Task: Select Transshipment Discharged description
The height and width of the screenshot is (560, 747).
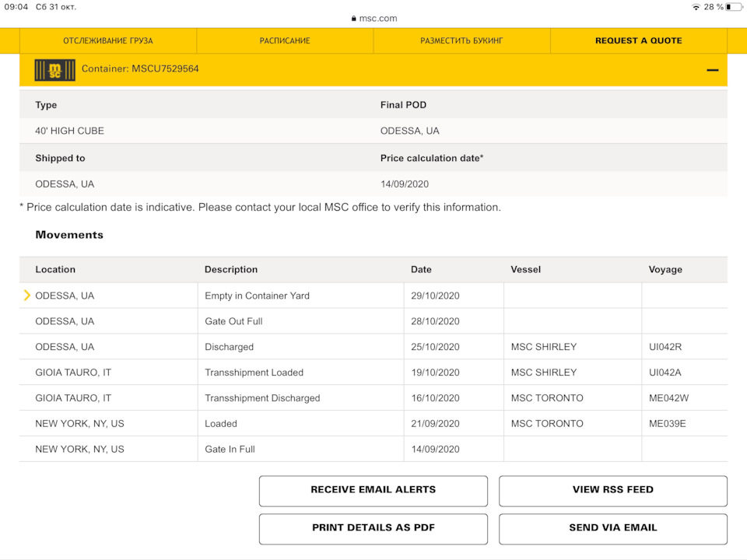Action: 262,398
